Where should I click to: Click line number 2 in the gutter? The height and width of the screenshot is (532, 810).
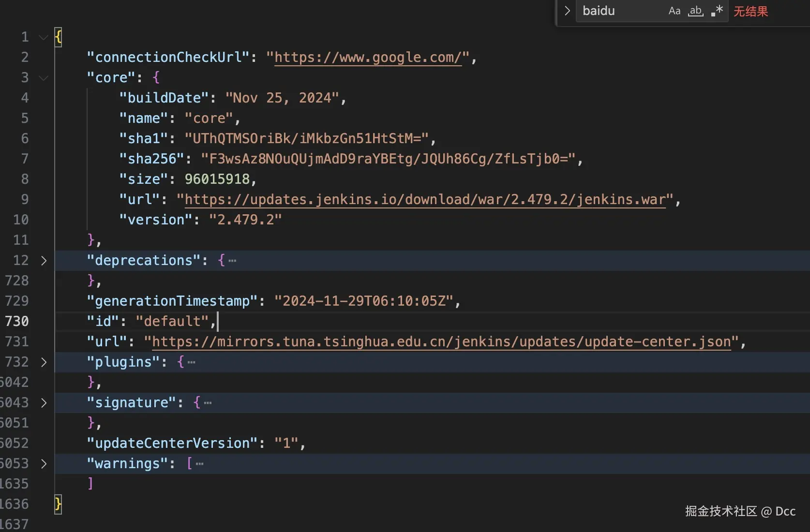(25, 58)
